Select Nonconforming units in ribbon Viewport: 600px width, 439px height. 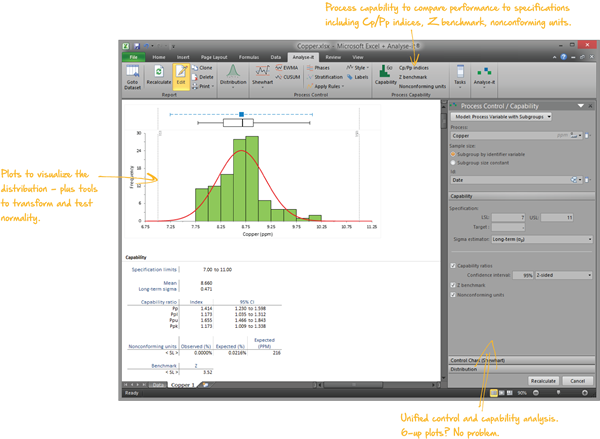(x=422, y=86)
